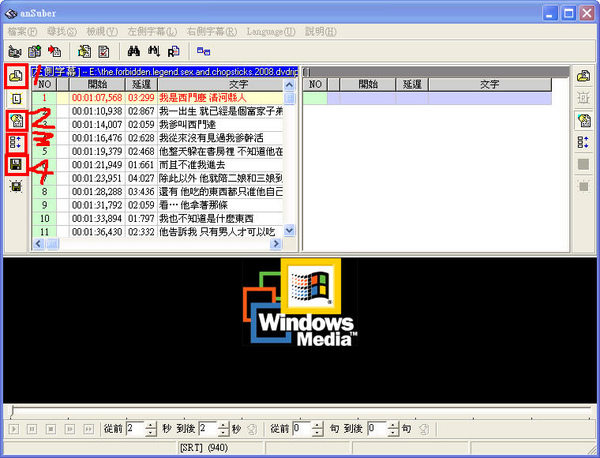Click the find-next binoculars with arrow icon
The image size is (600, 458).
click(153, 51)
